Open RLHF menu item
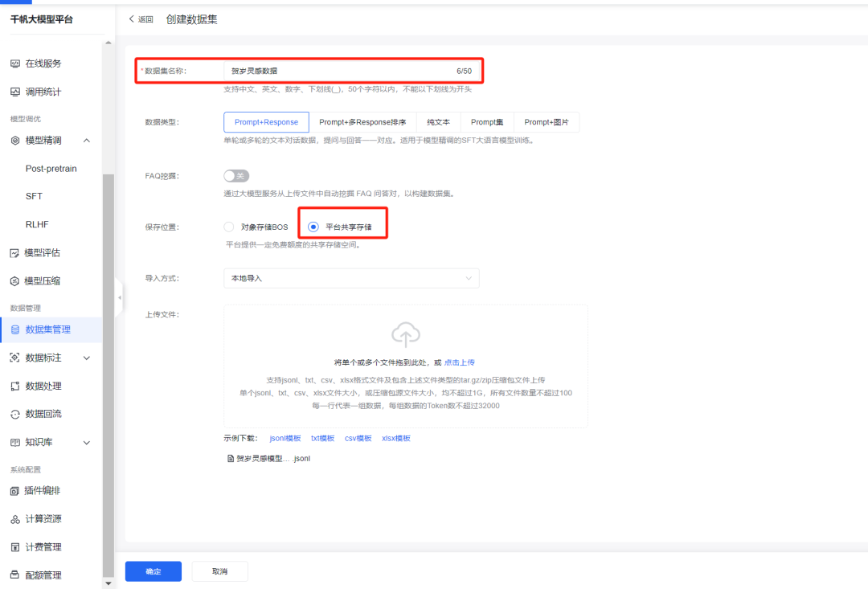This screenshot has width=868, height=589. coord(37,225)
